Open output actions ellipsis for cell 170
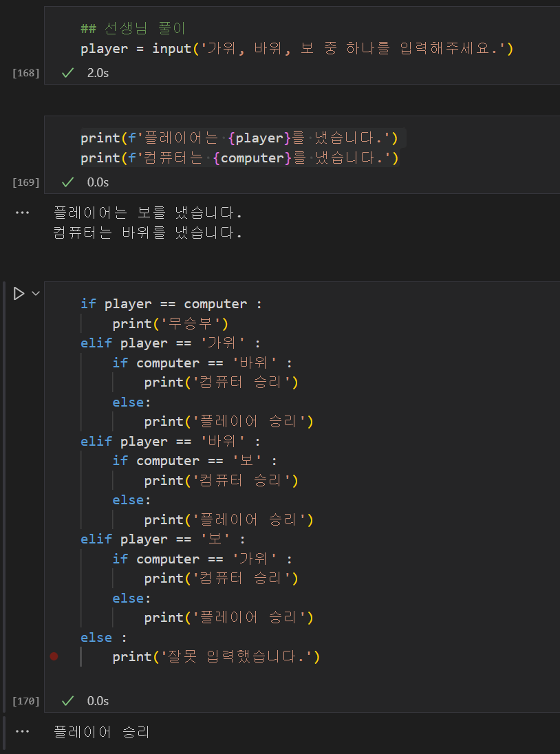 pos(22,731)
